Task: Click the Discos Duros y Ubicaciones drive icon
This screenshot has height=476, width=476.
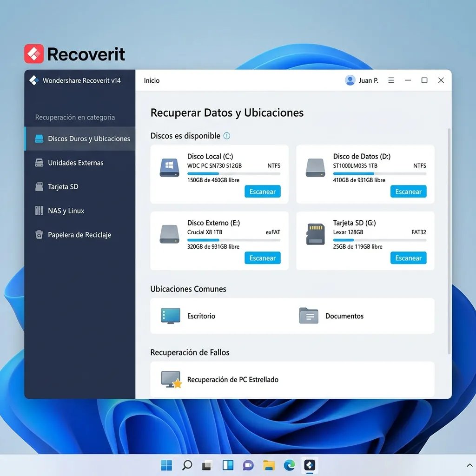Action: 39,139
